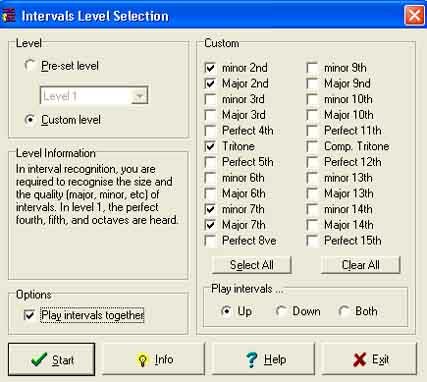The width and height of the screenshot is (427, 382).
Task: Check the Comp. Tritone checkbox
Action: click(x=312, y=146)
